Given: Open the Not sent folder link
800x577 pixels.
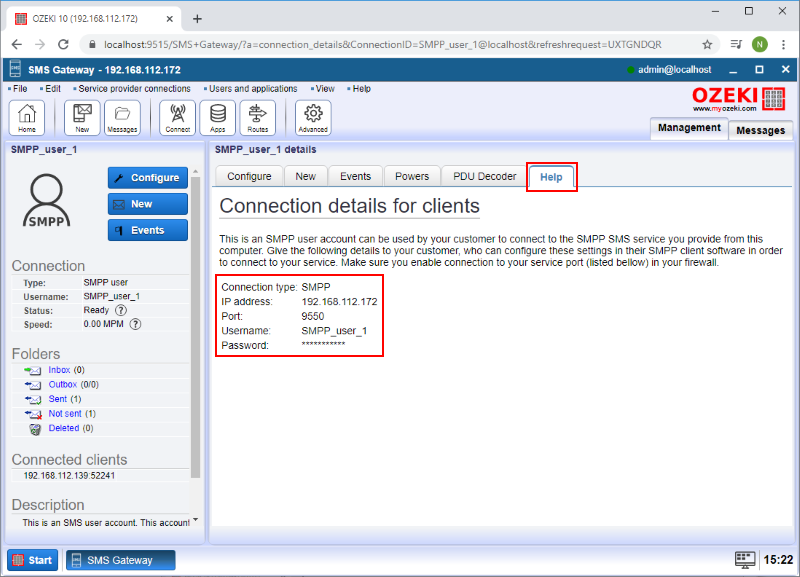Looking at the screenshot, I should pos(65,413).
